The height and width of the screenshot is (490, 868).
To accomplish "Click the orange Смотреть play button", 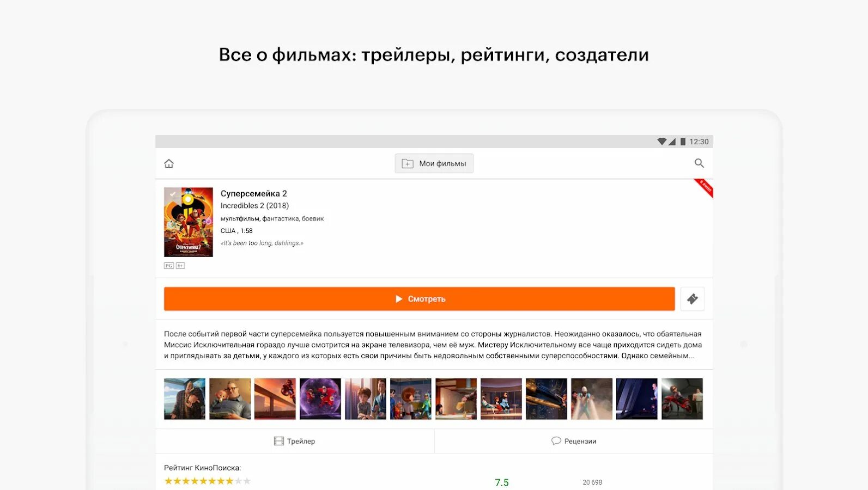I will pos(419,299).
